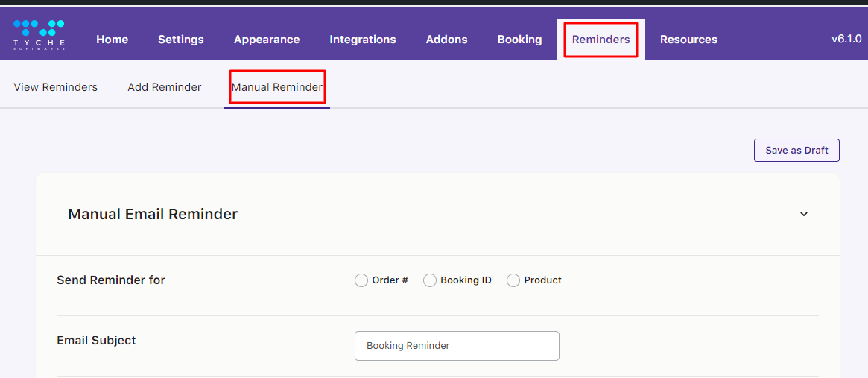This screenshot has width=868, height=378.
Task: Navigate to Addons
Action: [x=447, y=40]
